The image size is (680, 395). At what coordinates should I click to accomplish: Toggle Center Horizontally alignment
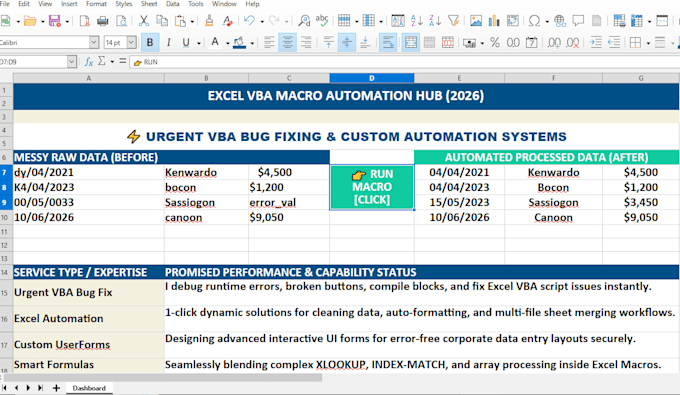287,42
